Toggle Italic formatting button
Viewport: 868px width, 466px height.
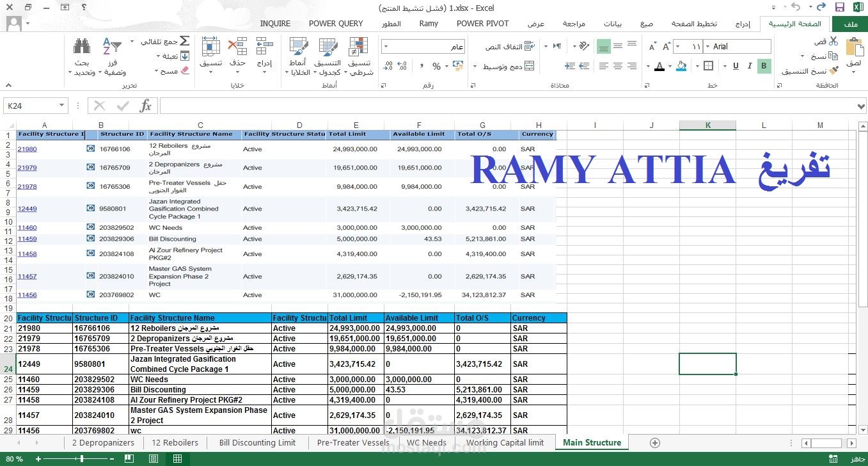[750, 65]
